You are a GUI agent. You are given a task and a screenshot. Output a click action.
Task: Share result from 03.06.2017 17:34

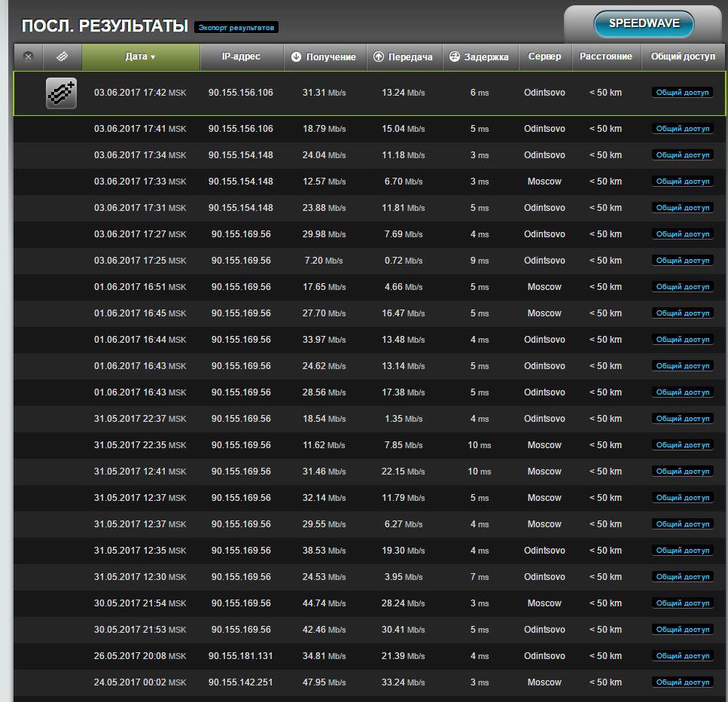(683, 155)
